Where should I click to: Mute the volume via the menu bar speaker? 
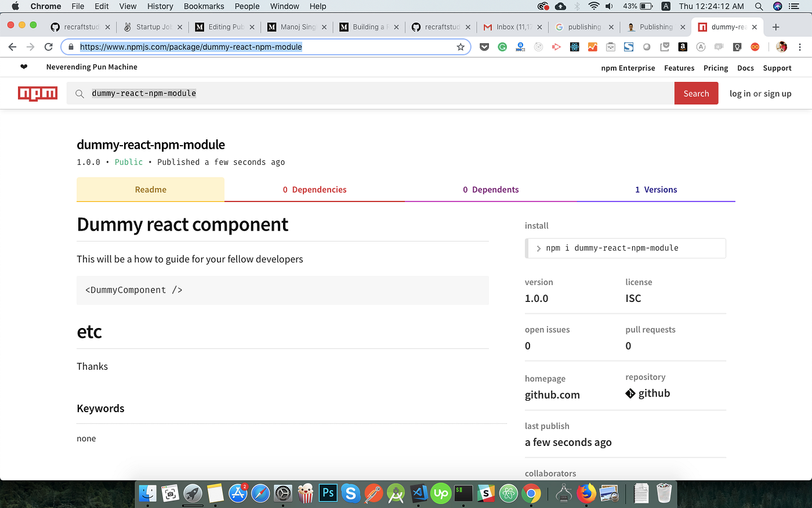click(x=609, y=6)
